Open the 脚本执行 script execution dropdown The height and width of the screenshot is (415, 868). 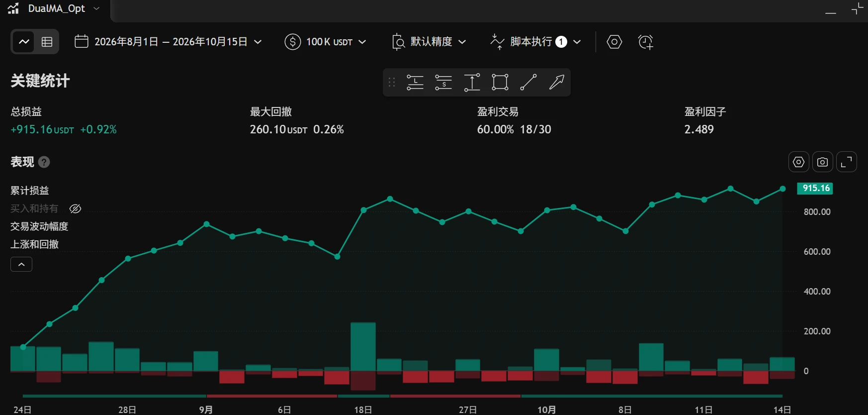(x=535, y=42)
